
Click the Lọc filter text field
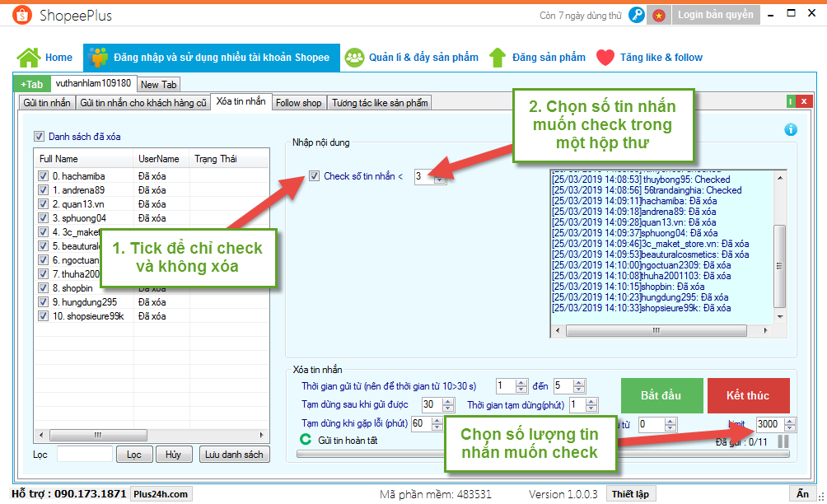pyautogui.click(x=85, y=454)
